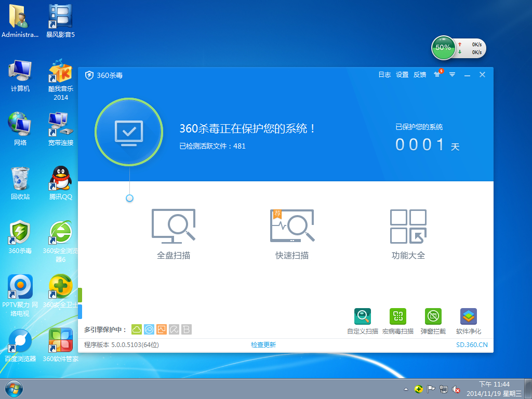Select the 百度浏览器 desktop shortcut
Viewport: 532px width, 399px height.
coord(20,345)
